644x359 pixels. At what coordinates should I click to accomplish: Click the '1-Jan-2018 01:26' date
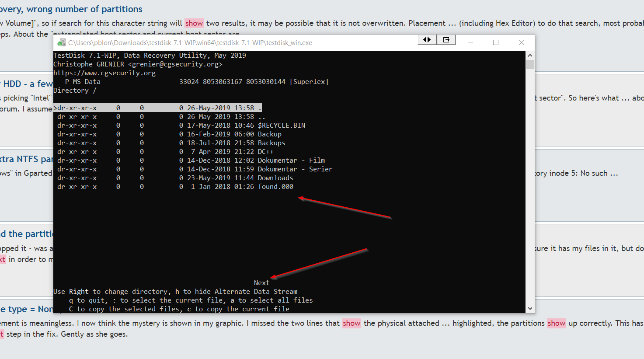coord(223,187)
